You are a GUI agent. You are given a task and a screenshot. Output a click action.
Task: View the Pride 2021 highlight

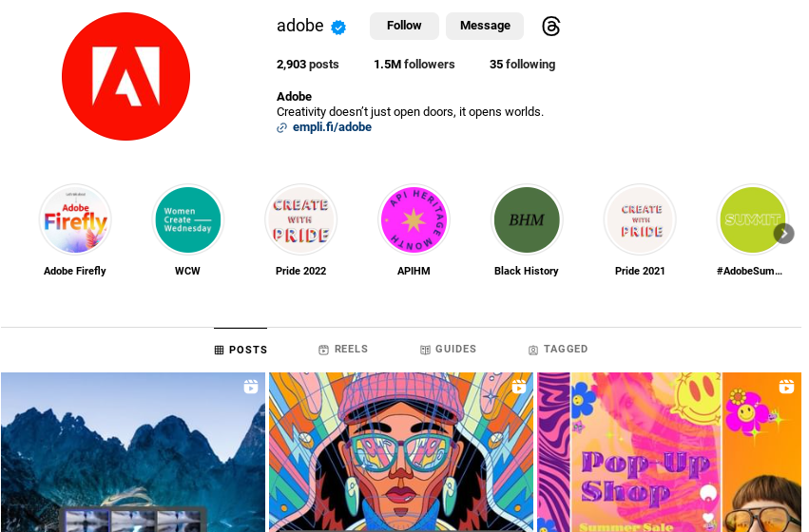click(640, 220)
